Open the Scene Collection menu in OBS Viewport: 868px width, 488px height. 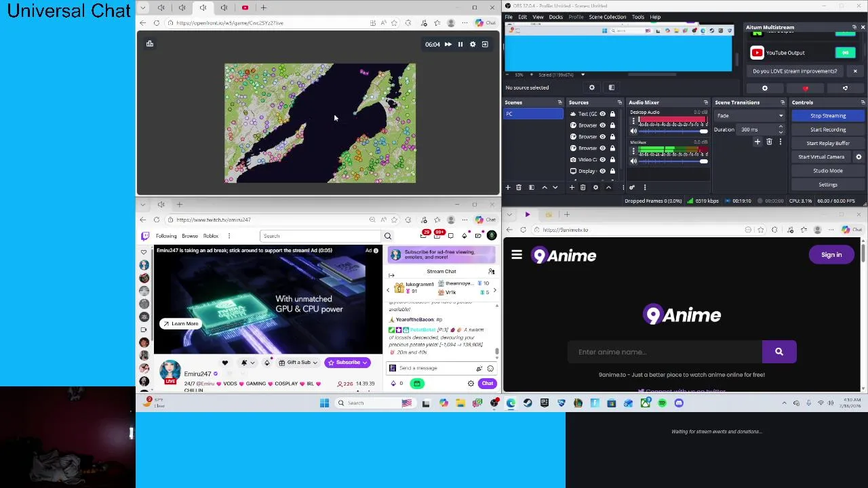[x=608, y=17]
